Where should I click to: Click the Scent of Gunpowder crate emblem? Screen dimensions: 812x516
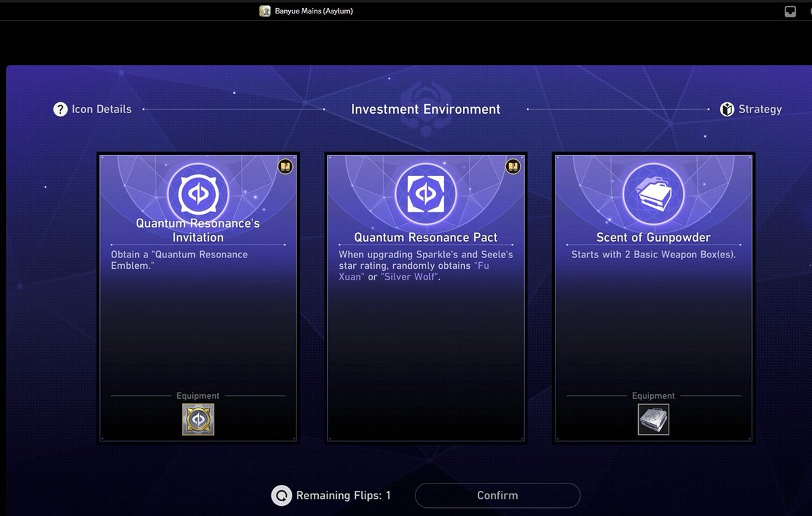(x=654, y=194)
